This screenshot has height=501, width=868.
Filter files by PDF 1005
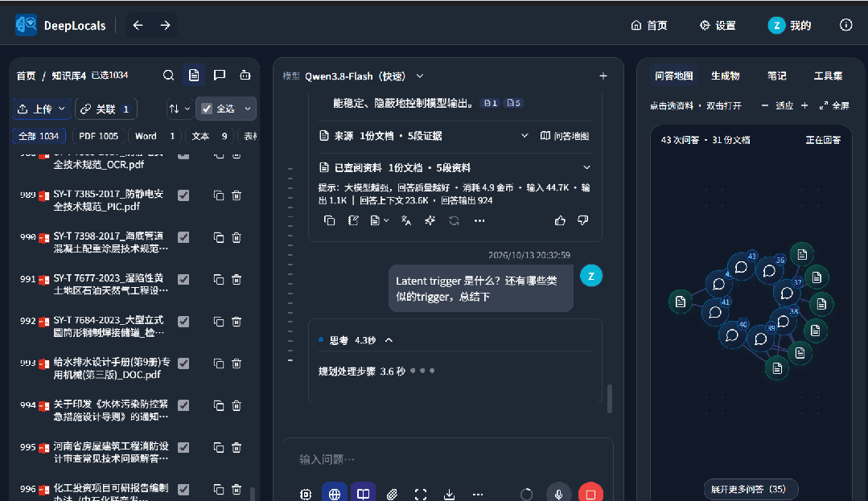pos(98,136)
